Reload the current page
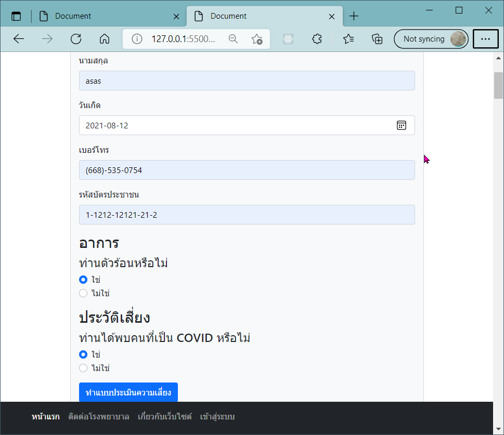Viewport: 504px width, 435px height. pyautogui.click(x=76, y=39)
